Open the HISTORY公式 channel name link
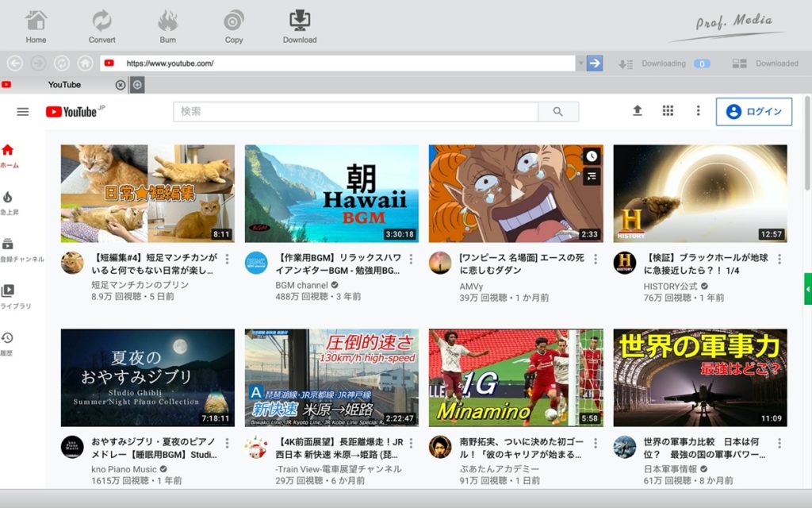812x508 pixels. (x=671, y=286)
